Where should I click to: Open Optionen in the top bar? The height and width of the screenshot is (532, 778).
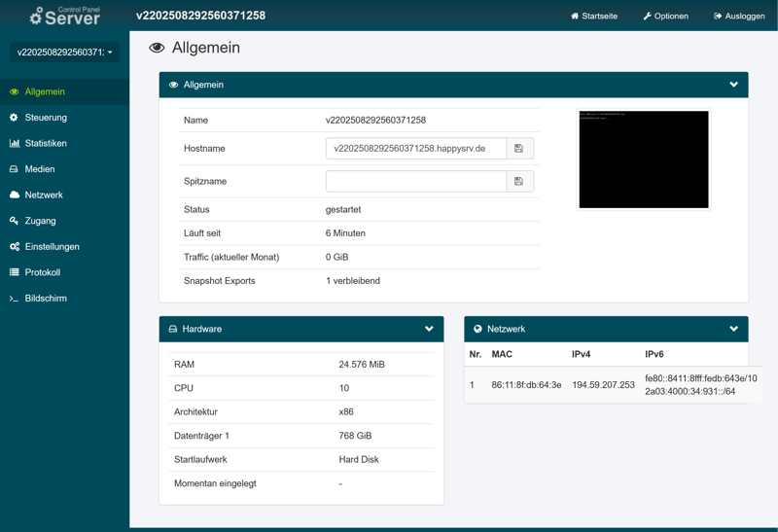click(x=665, y=17)
